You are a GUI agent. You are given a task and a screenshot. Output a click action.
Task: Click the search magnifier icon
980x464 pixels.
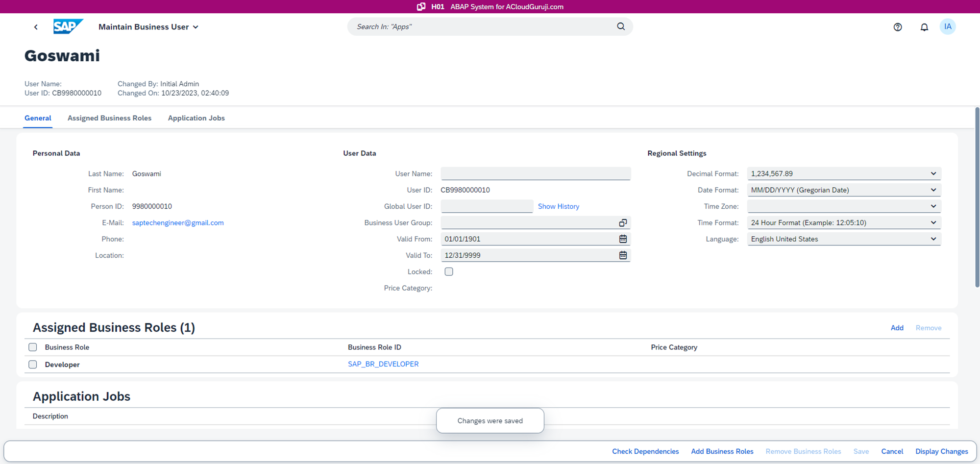tap(621, 26)
